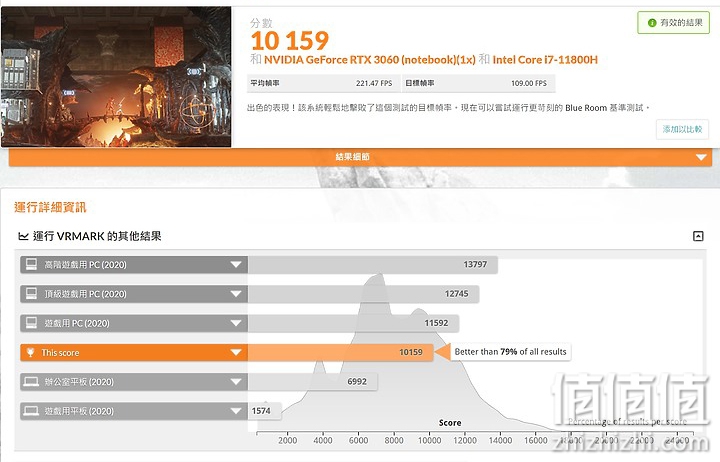This screenshot has width=720, height=462.
Task: Click the Better than 79% tooltip
Action: (510, 352)
